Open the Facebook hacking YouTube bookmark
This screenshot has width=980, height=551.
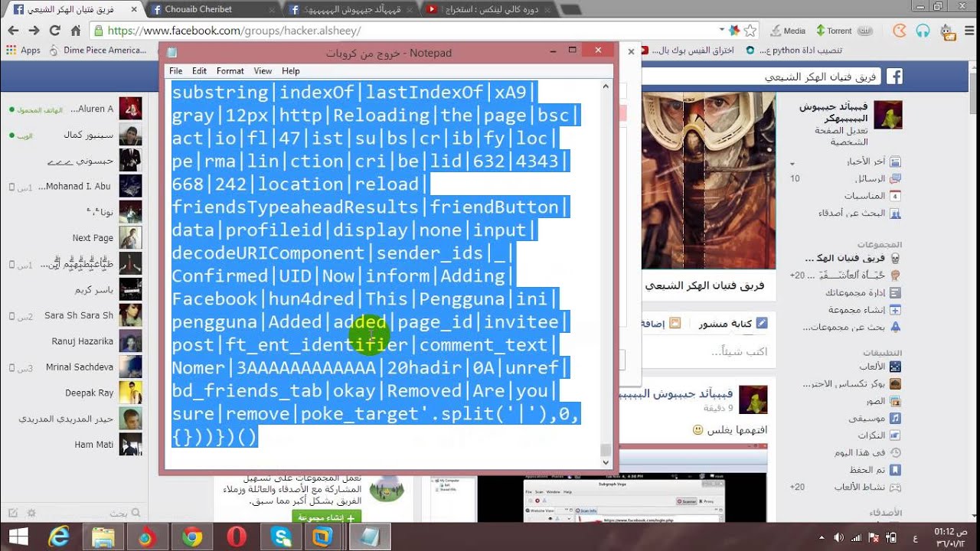(687, 51)
